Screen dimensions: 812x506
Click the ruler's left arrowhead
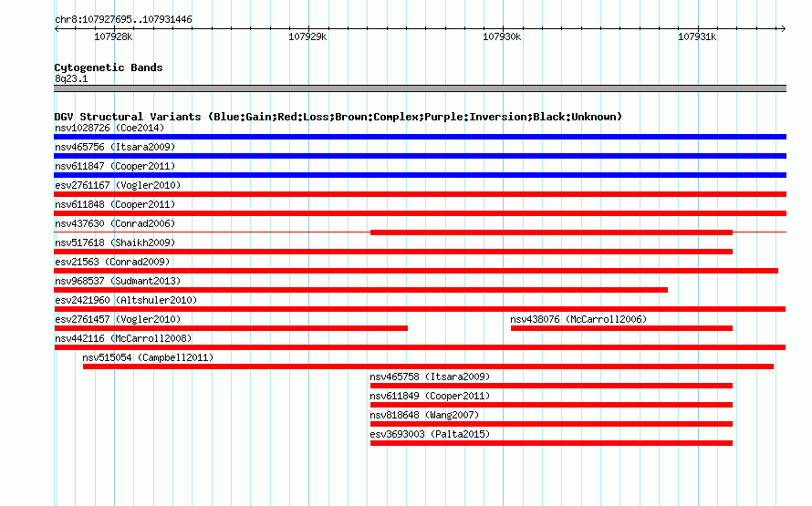(57, 29)
